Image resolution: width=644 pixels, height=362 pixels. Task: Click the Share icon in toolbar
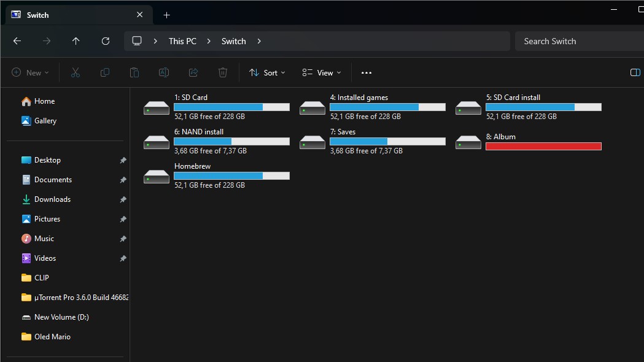[193, 72]
